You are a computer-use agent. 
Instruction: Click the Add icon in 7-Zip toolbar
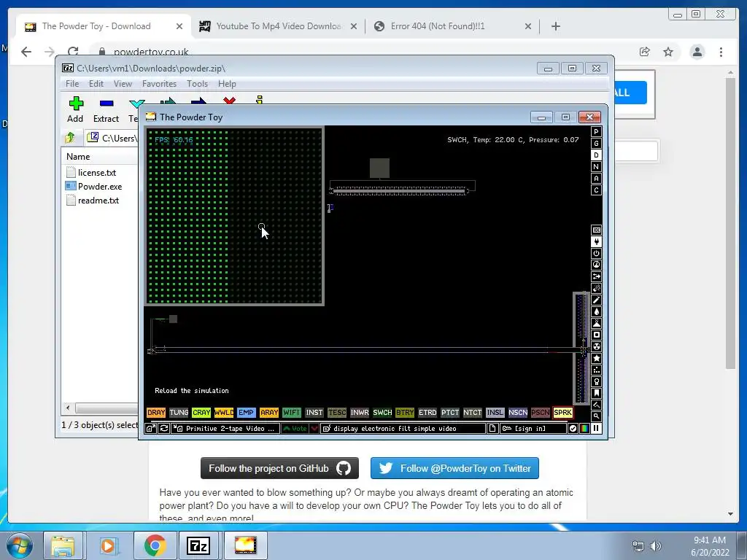coord(75,109)
